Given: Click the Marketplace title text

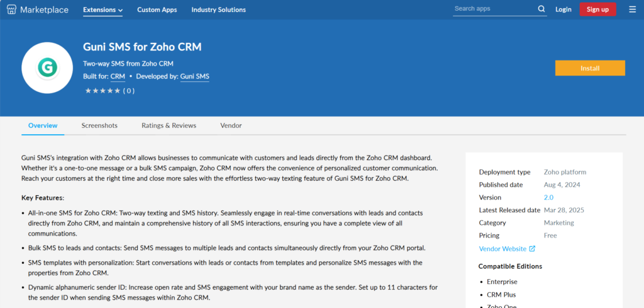Looking at the screenshot, I should point(45,10).
